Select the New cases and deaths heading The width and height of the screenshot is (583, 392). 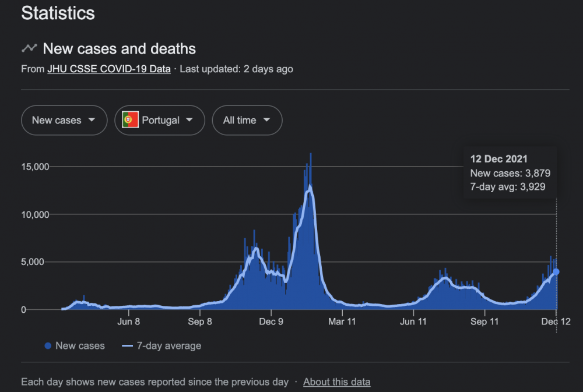point(119,48)
